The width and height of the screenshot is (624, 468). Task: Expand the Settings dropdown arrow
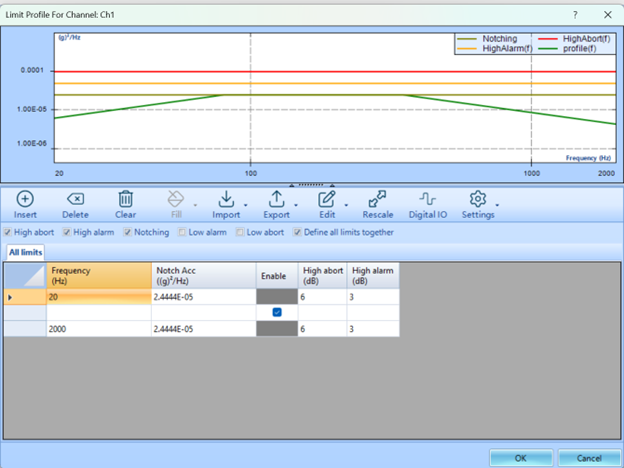tap(497, 206)
